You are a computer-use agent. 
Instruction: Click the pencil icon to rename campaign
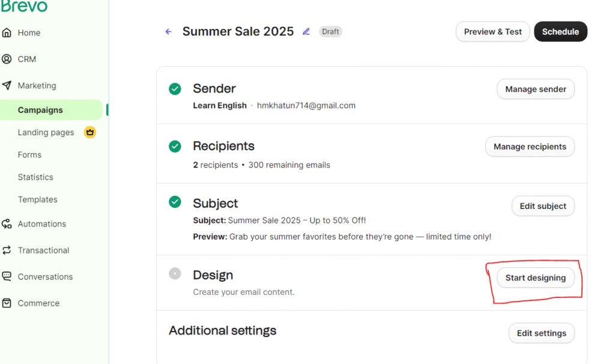(306, 32)
